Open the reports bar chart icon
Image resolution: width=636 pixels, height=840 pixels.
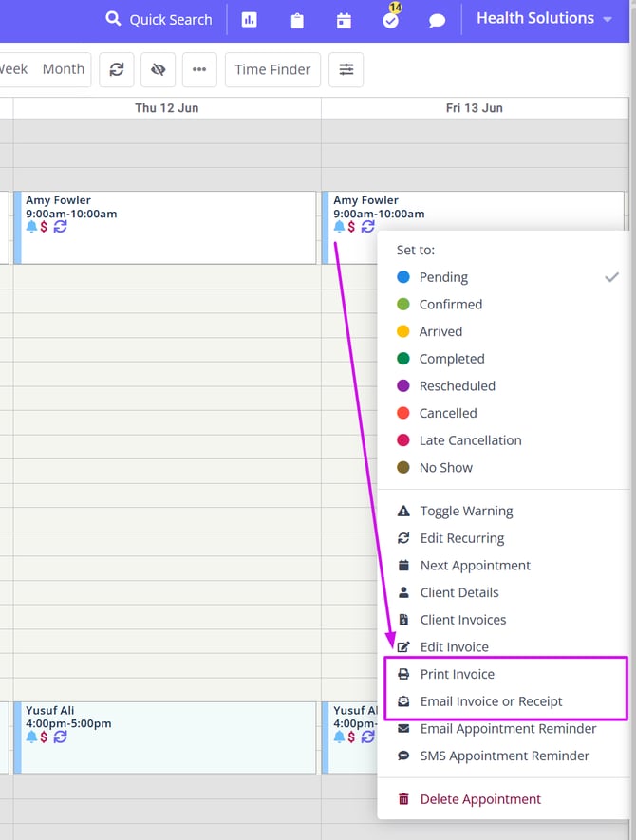coord(250,20)
